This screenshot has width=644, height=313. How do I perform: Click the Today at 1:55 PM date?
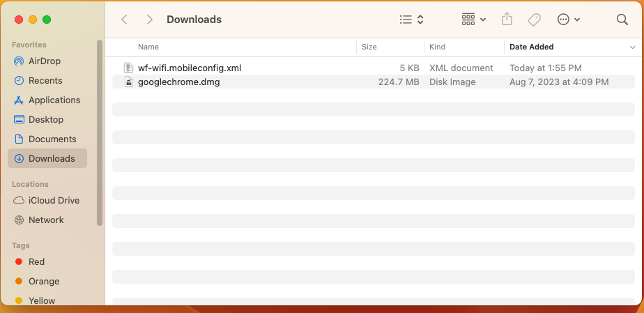click(546, 68)
